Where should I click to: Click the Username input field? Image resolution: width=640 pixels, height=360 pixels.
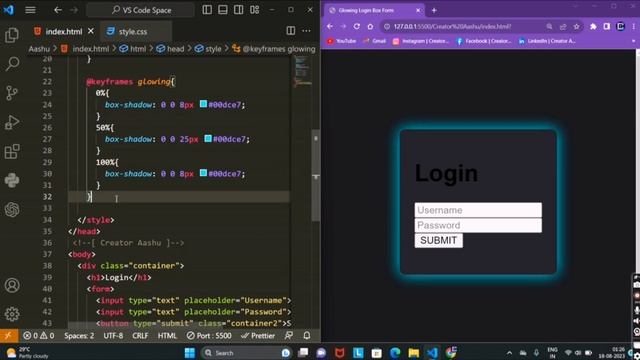point(478,210)
